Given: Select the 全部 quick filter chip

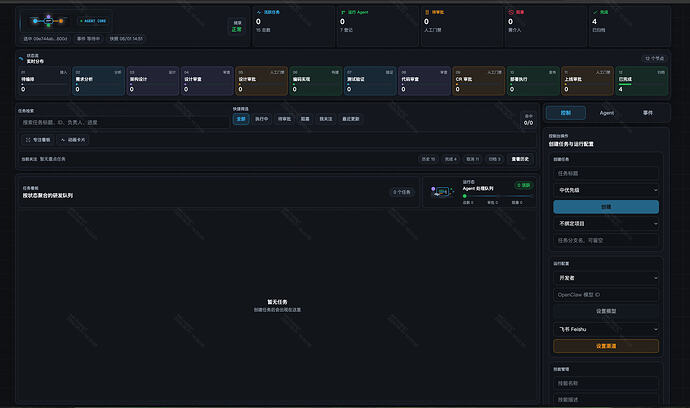Looking at the screenshot, I should tap(241, 119).
